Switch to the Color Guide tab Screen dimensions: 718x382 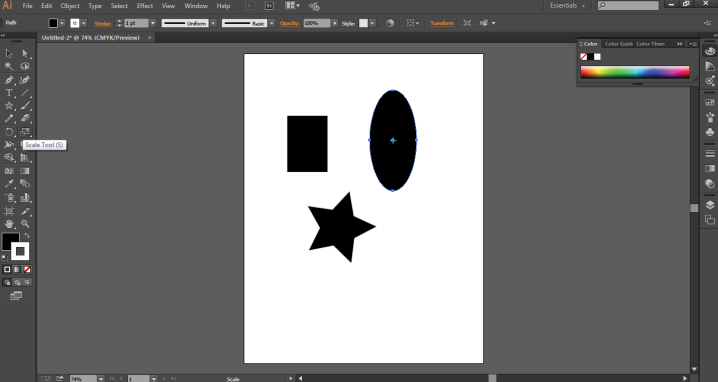tap(619, 44)
